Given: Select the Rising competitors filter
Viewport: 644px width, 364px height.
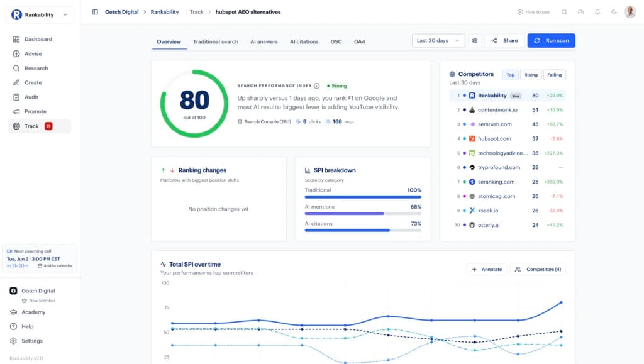Looking at the screenshot, I should (531, 75).
